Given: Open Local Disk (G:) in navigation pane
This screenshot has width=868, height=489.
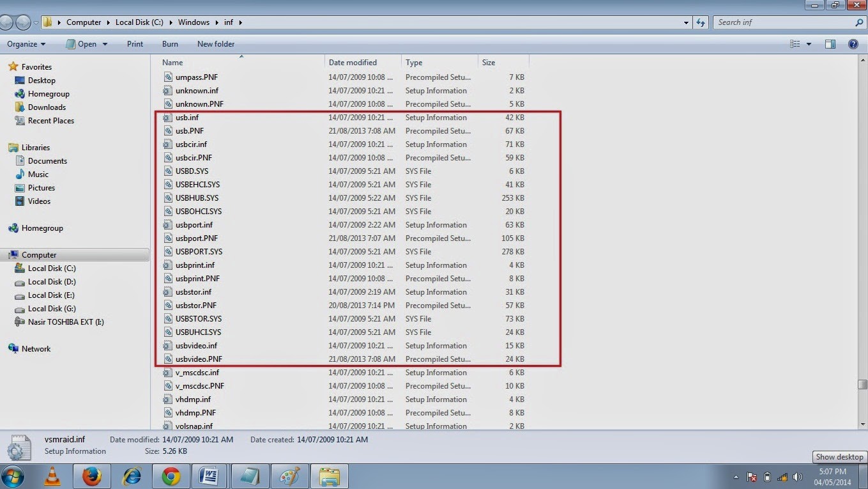Looking at the screenshot, I should point(52,309).
